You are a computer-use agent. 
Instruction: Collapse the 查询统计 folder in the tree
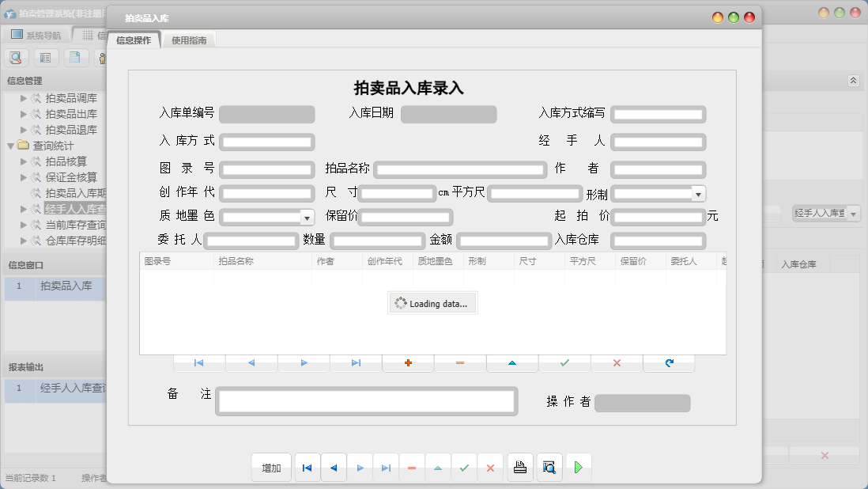pyautogui.click(x=10, y=146)
